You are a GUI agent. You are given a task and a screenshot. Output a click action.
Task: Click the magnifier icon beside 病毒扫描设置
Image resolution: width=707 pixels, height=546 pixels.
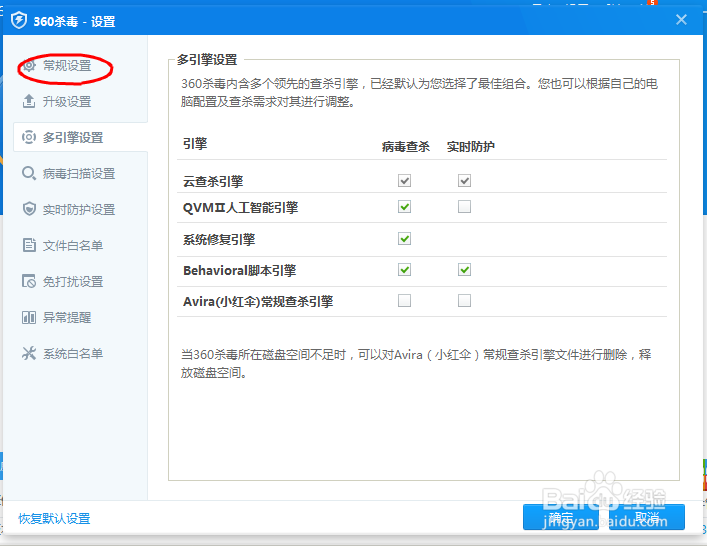29,174
